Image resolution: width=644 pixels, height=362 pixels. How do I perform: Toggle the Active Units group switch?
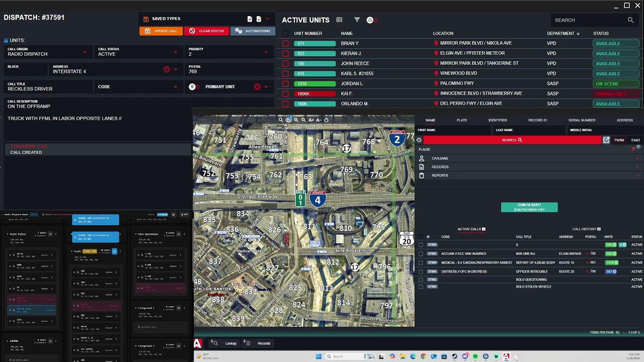[x=371, y=20]
